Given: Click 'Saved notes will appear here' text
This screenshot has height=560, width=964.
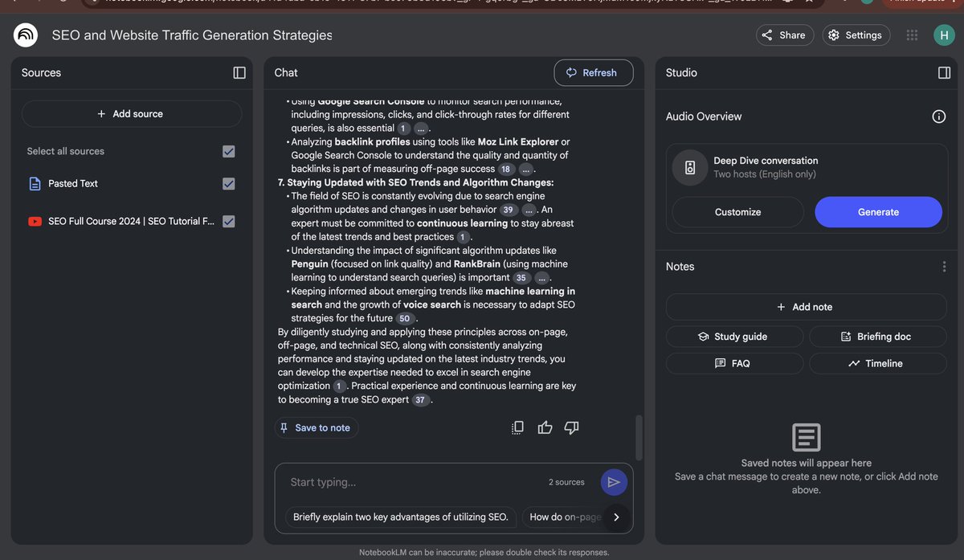Looking at the screenshot, I should pyautogui.click(x=806, y=463).
